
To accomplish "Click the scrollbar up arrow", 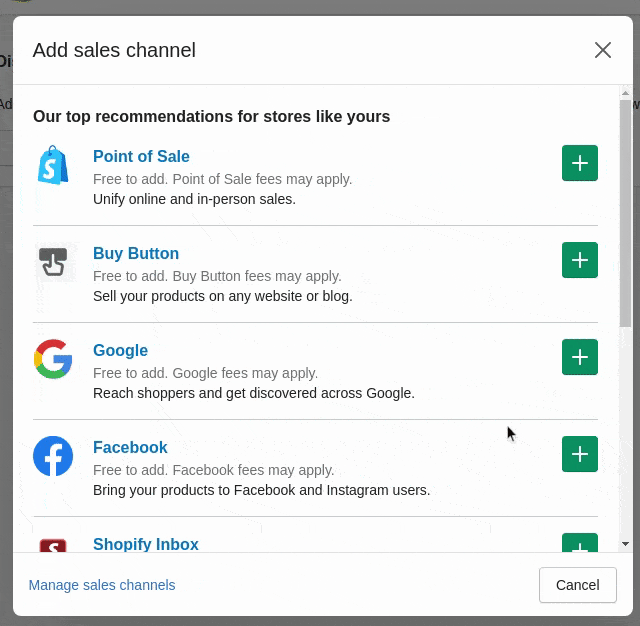I will tap(625, 93).
